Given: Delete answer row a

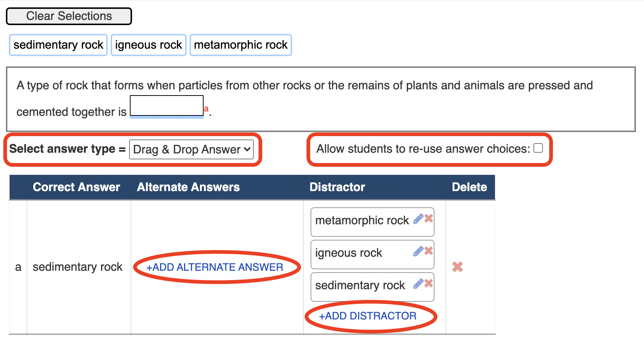Looking at the screenshot, I should pos(457,267).
